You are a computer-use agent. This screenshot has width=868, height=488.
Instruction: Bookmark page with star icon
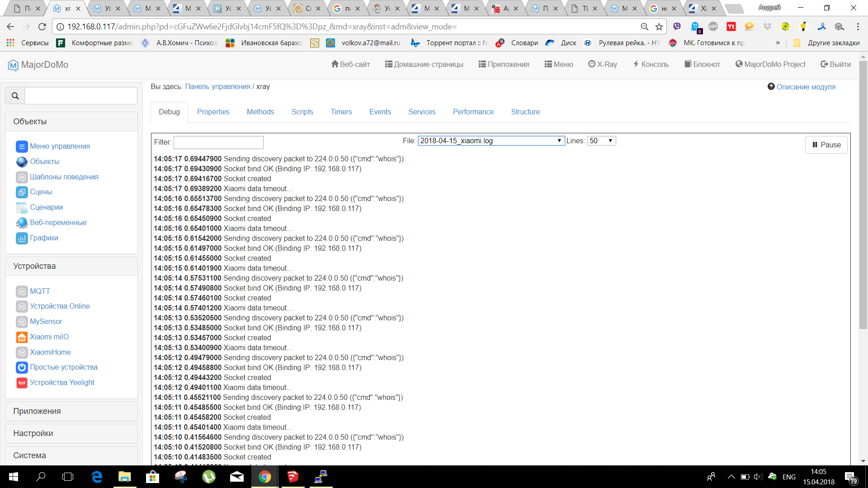point(659,27)
